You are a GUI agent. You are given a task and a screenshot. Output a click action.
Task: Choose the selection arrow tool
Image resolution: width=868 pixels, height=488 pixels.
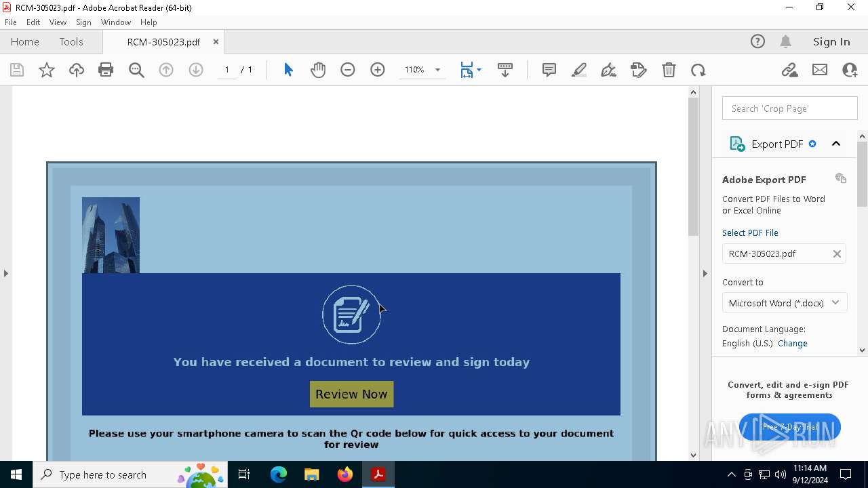pyautogui.click(x=288, y=70)
